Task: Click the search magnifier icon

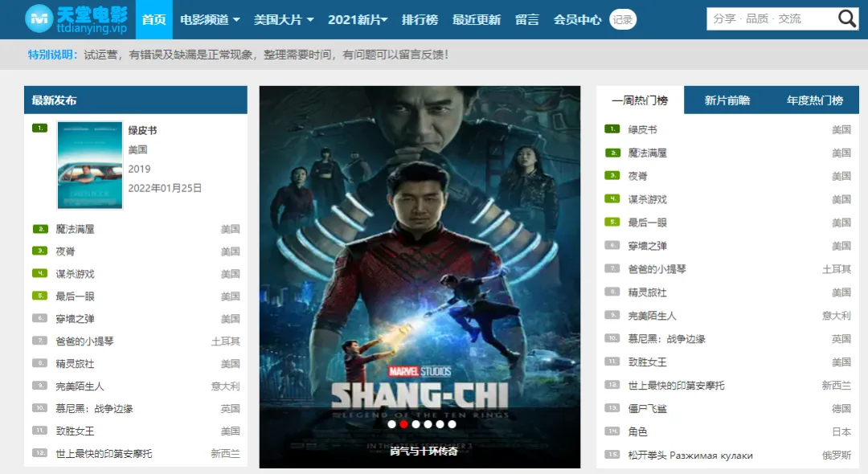Action: click(x=846, y=18)
